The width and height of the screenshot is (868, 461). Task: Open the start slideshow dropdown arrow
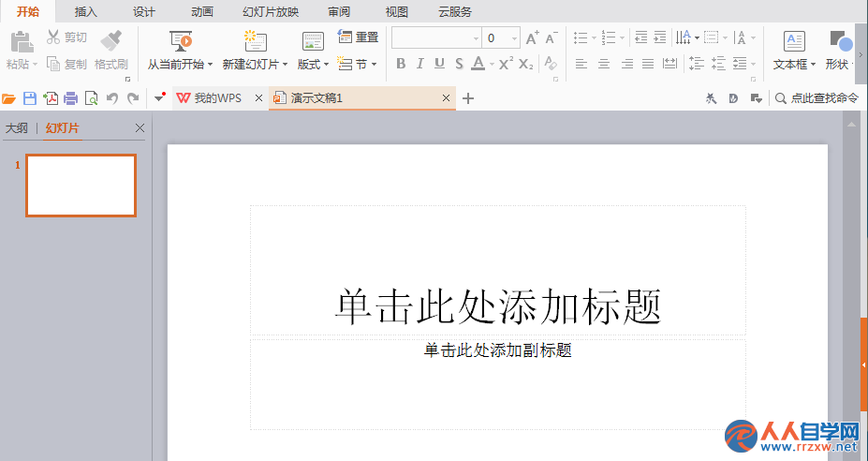pos(211,65)
